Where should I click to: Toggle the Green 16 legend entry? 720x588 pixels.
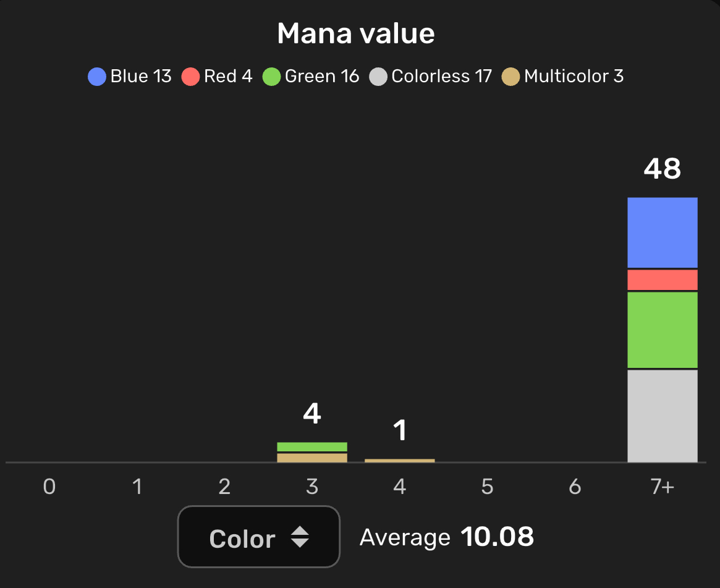click(x=311, y=77)
